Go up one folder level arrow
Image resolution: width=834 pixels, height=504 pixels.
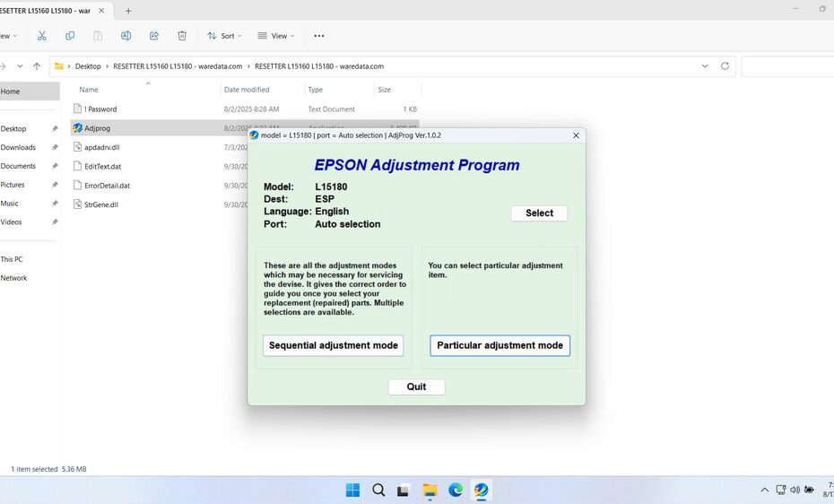point(36,66)
